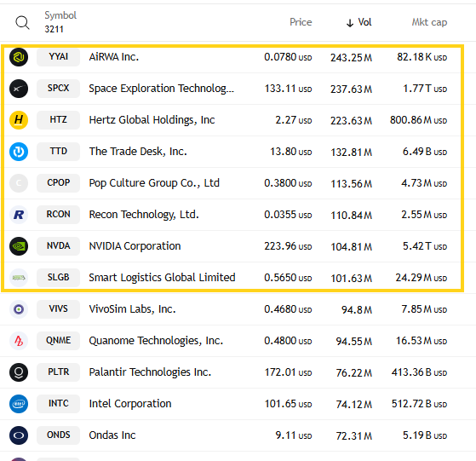Click the 82.18 K USD market cap
This screenshot has width=476, height=461.
click(422, 57)
